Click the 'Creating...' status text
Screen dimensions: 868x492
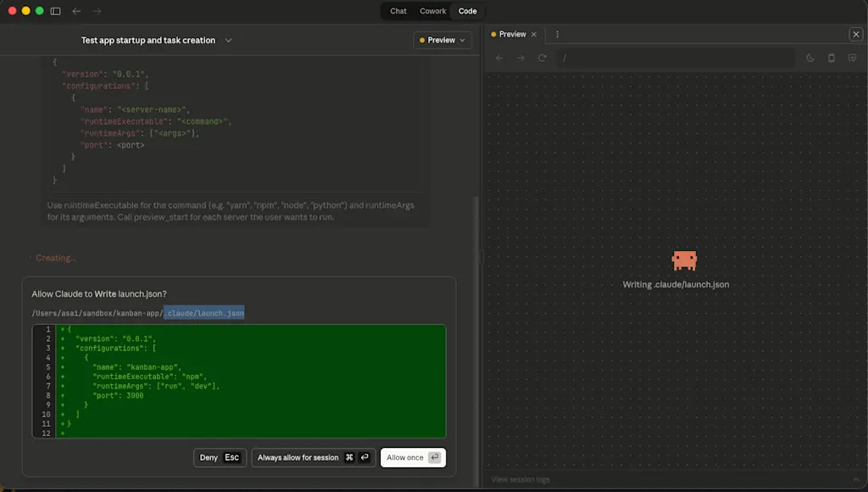coord(56,258)
